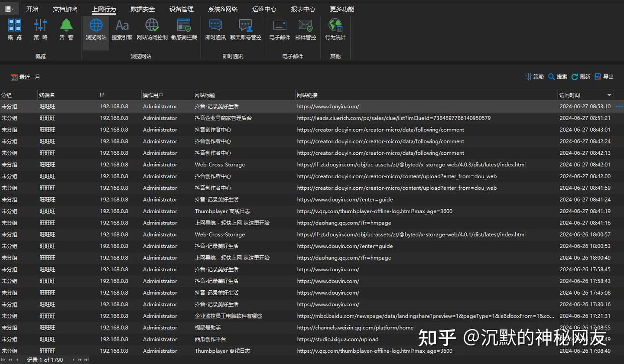Click the 搜索 search button
This screenshot has height=364, width=624.
[558, 77]
